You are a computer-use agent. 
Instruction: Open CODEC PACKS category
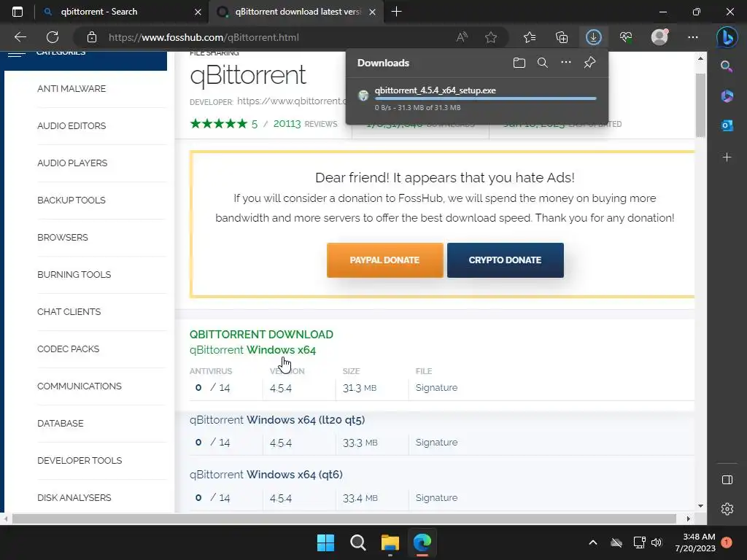[x=68, y=349]
